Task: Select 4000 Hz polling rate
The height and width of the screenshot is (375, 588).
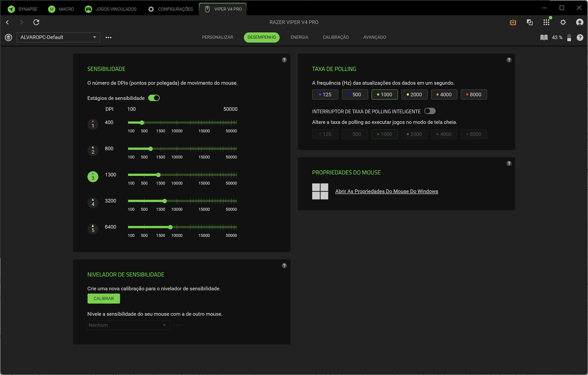Action: point(444,94)
